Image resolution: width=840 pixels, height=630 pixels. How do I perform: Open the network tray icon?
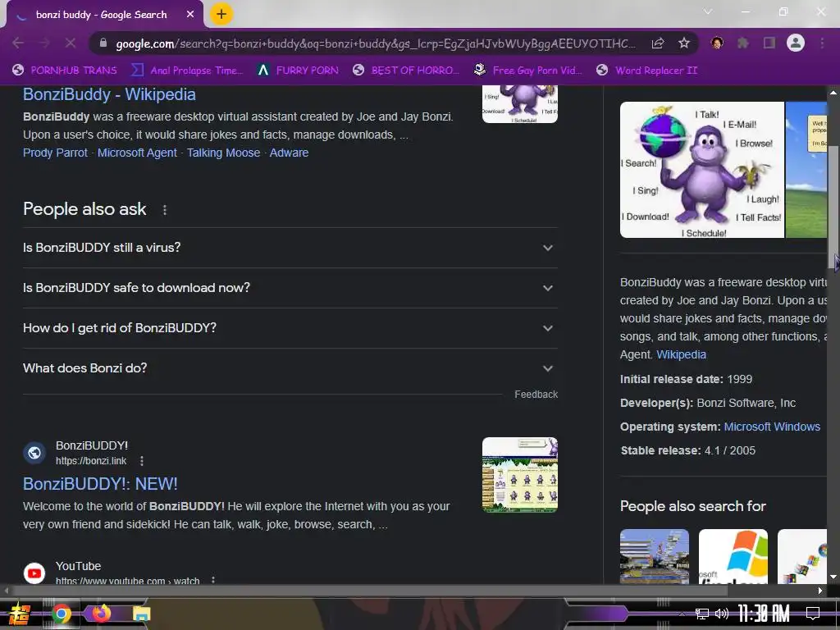701,614
